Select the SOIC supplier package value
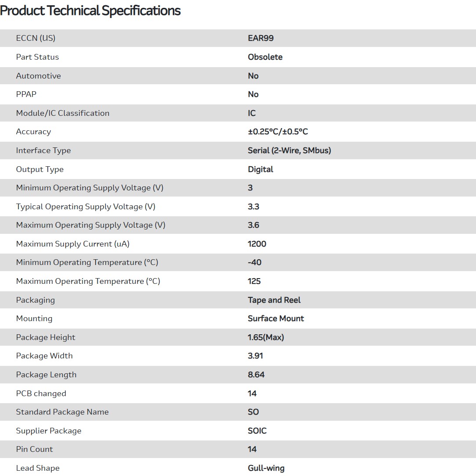 pyautogui.click(x=257, y=431)
